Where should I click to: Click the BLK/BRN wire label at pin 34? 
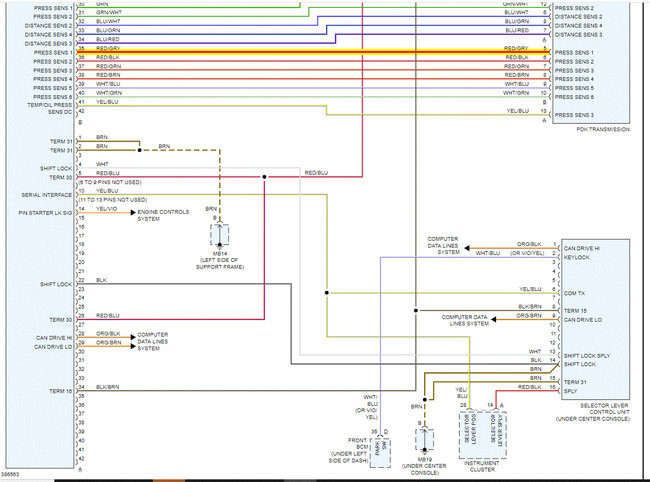pos(107,387)
